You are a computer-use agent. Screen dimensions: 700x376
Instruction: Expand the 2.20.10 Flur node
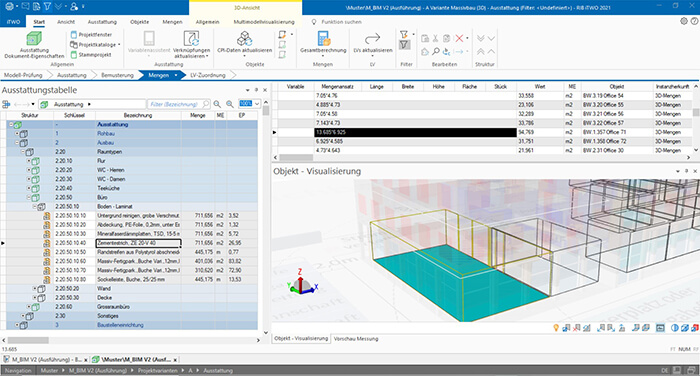click(29, 161)
